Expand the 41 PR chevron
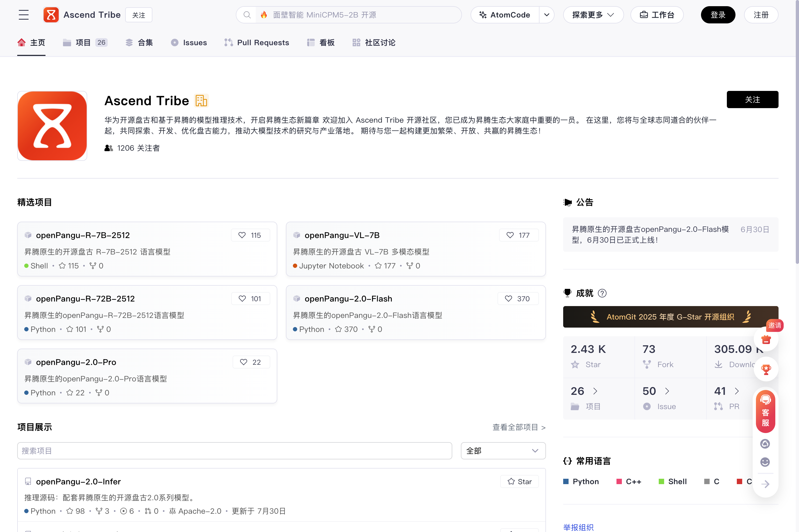The width and height of the screenshot is (799, 532). (737, 391)
